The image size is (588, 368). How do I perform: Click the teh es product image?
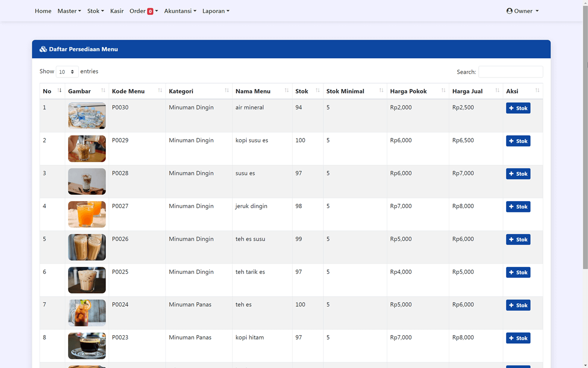(x=87, y=313)
